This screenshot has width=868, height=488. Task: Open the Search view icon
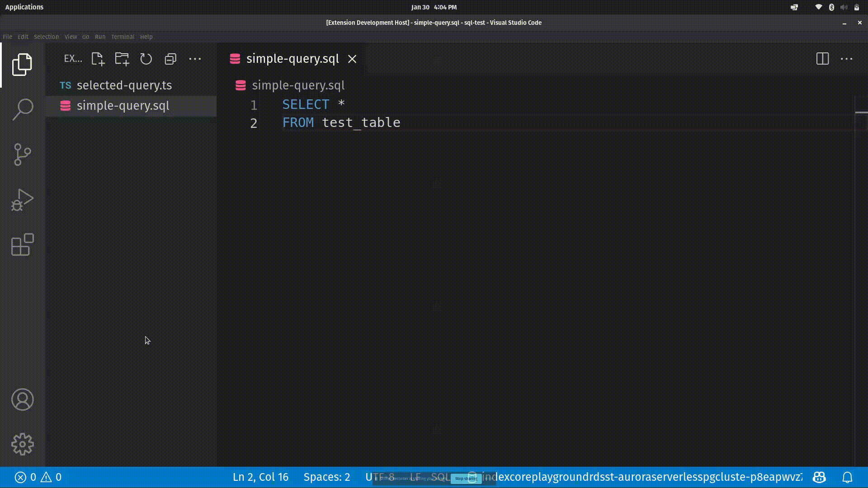22,109
